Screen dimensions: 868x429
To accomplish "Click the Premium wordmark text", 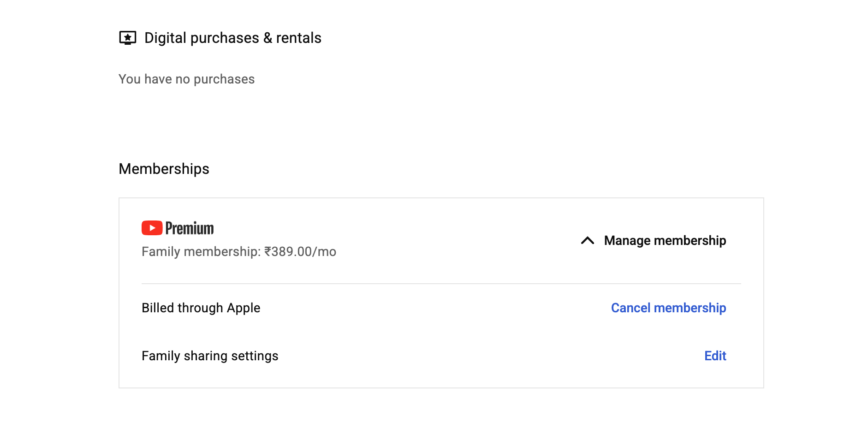I will click(x=190, y=228).
